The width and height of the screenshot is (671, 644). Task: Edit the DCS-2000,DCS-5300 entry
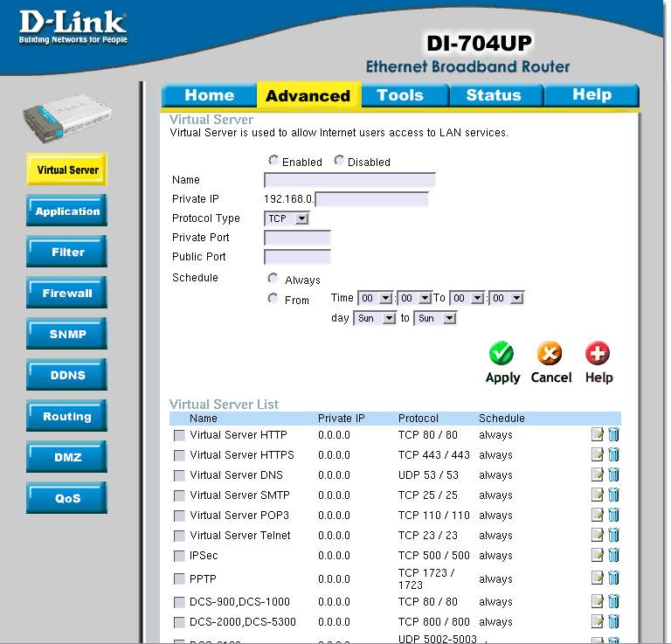(597, 621)
